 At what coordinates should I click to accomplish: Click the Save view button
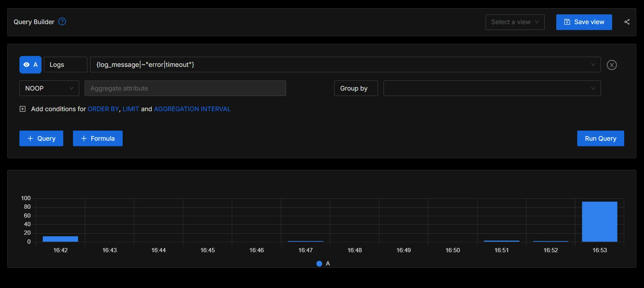pyautogui.click(x=584, y=22)
